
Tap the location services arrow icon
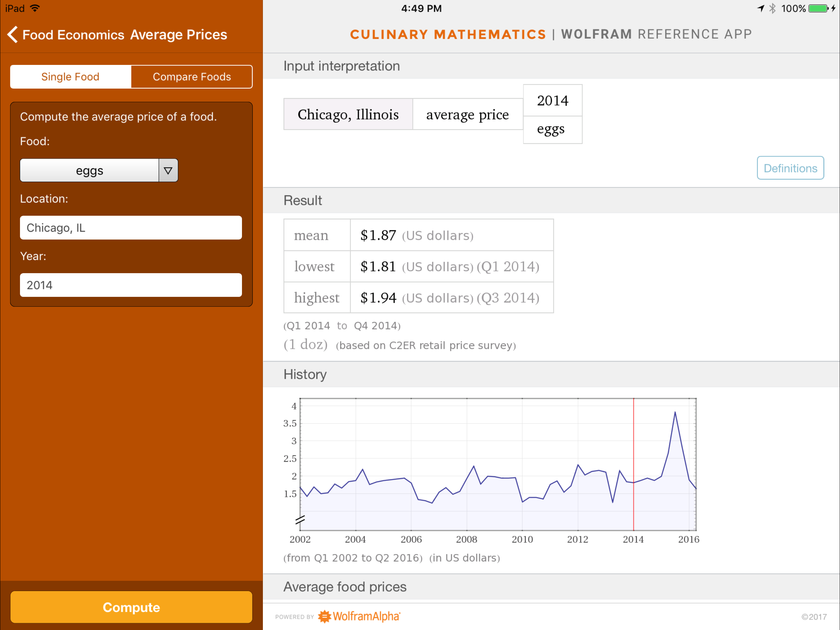click(761, 8)
